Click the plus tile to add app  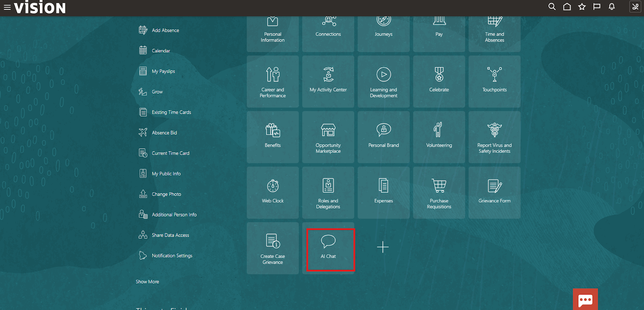click(x=383, y=247)
